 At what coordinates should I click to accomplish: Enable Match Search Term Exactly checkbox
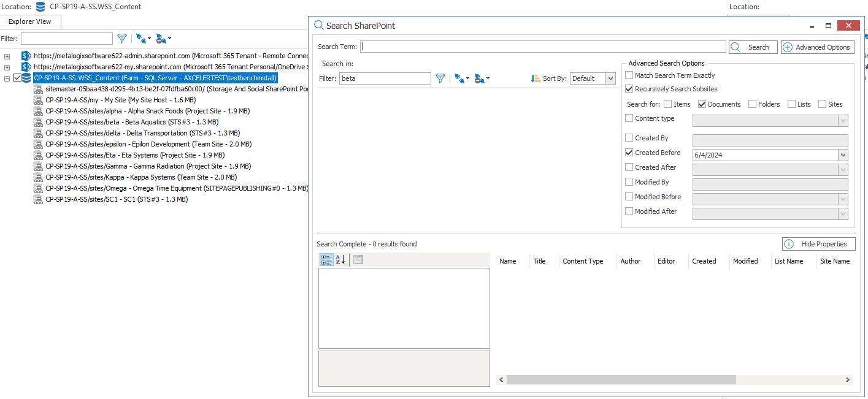pyautogui.click(x=629, y=75)
